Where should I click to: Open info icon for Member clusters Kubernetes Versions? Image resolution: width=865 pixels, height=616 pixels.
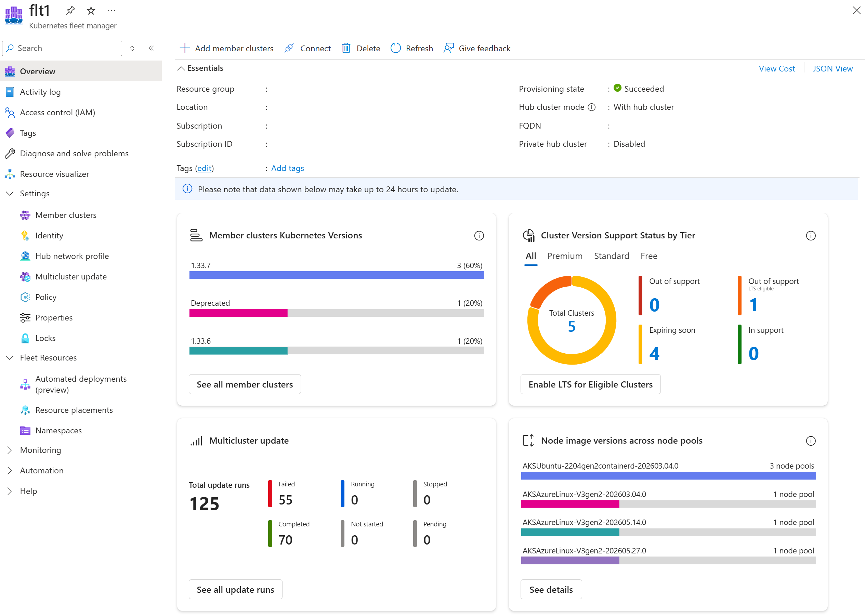(x=479, y=236)
